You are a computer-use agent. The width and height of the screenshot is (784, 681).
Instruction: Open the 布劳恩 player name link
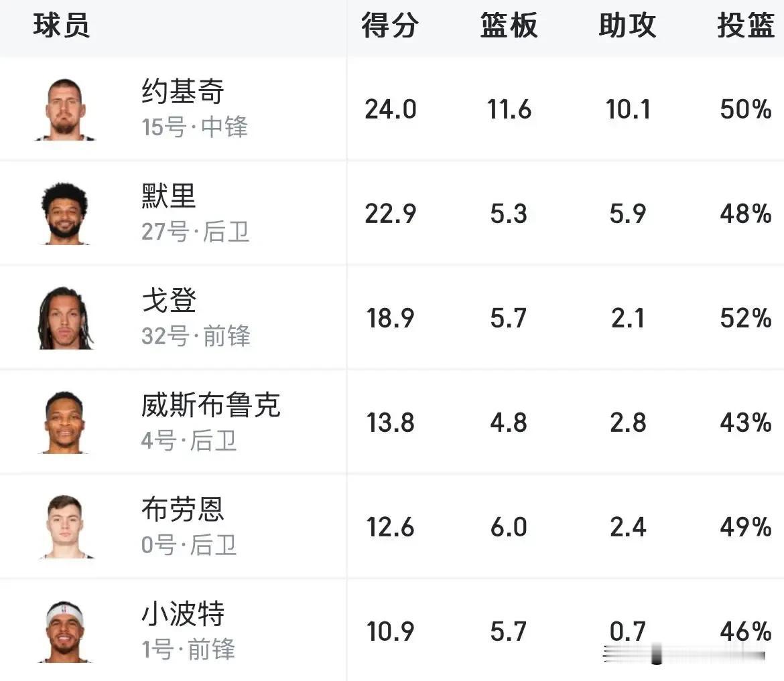point(182,509)
